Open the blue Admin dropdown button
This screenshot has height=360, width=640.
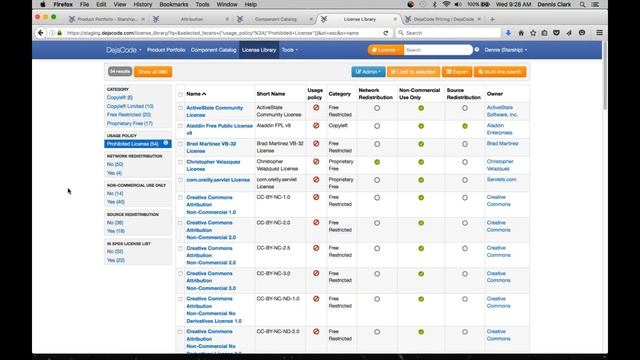tap(368, 72)
